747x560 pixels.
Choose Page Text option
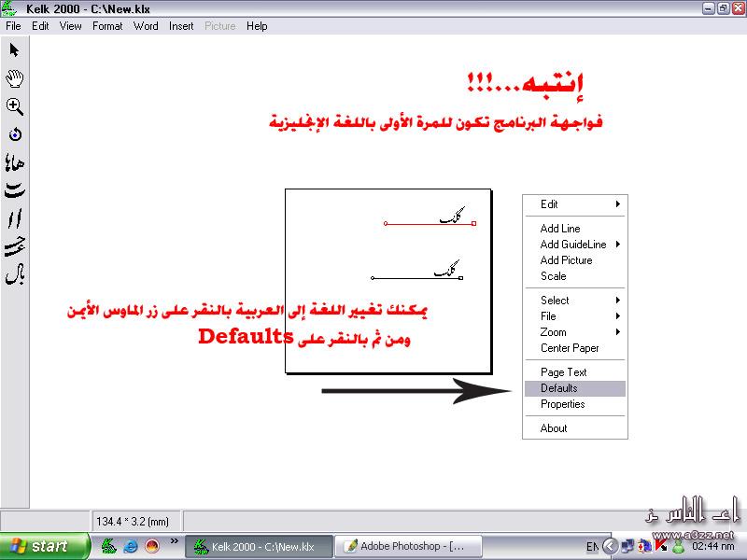[x=575, y=372]
